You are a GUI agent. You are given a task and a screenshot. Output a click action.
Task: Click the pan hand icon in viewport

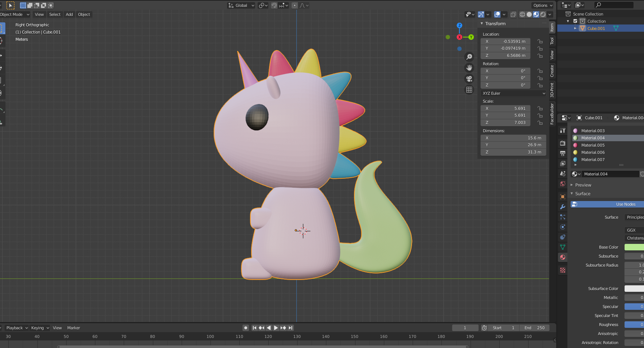[x=469, y=68]
